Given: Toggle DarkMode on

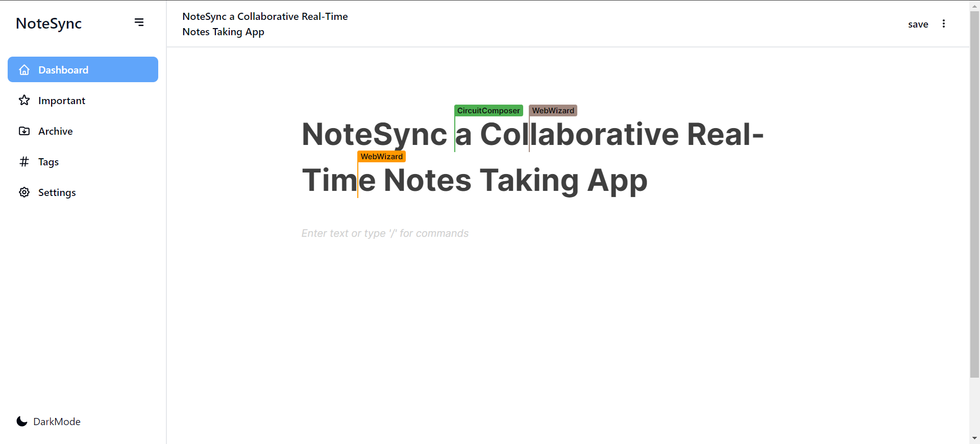Looking at the screenshot, I should (x=57, y=422).
